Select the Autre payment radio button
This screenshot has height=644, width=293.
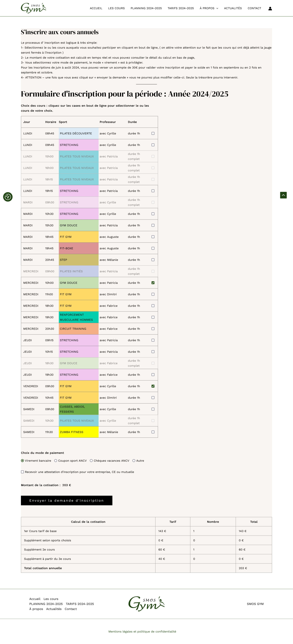click(134, 461)
